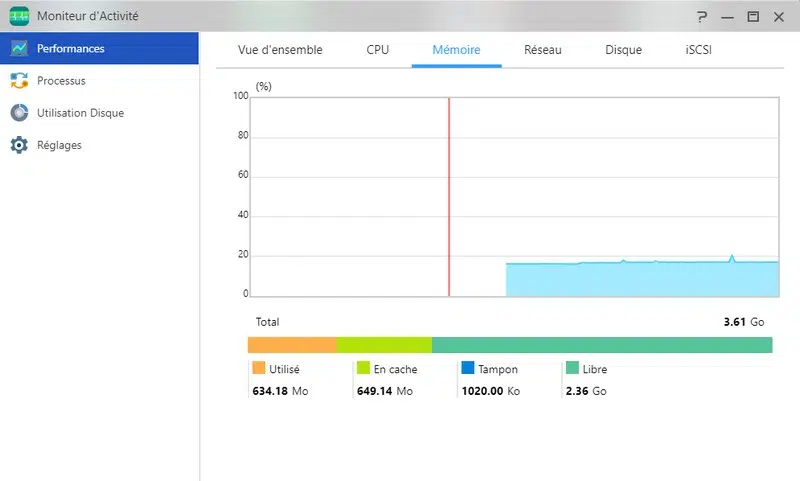Select the Utilisation Disque pie icon

(19, 113)
